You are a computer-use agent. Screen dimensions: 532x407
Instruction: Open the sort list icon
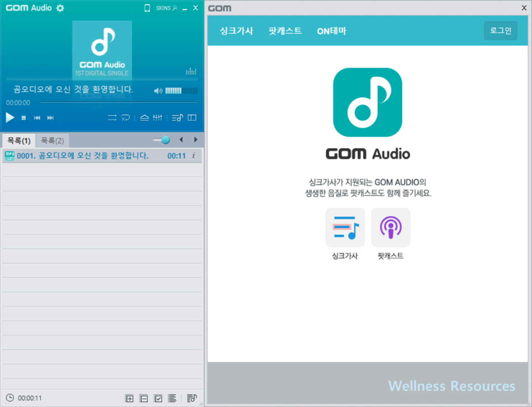coord(172,399)
